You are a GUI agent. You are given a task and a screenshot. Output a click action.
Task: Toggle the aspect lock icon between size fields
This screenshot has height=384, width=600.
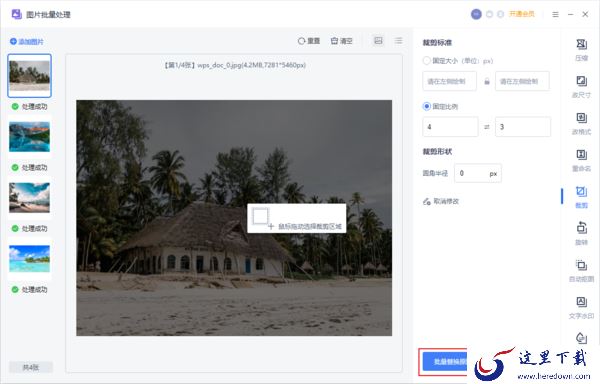(487, 81)
